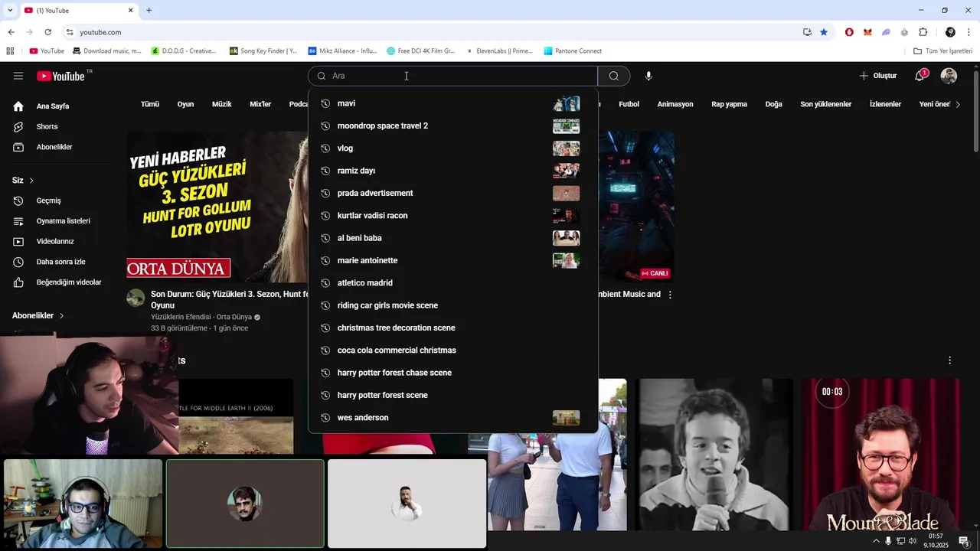980x551 pixels.
Task: Choose 'marie antoinette' search suggestion
Action: coord(452,260)
